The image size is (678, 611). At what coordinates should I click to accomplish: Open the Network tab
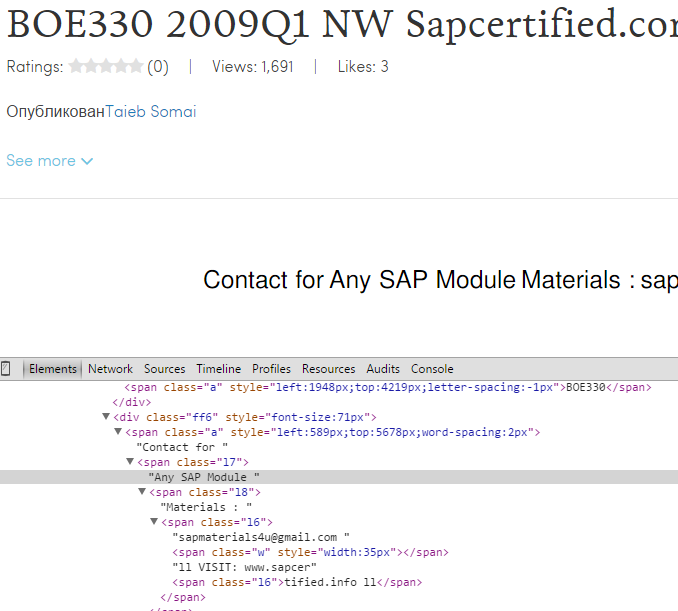point(110,369)
